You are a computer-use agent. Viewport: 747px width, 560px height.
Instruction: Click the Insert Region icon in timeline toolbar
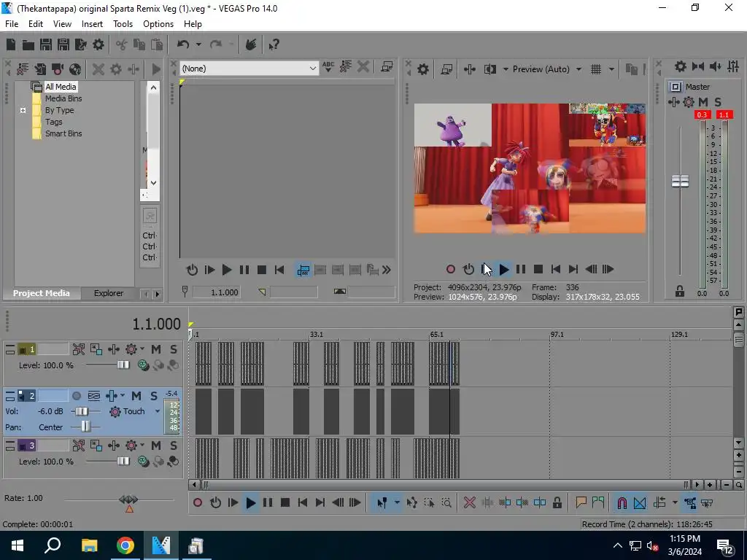[598, 503]
